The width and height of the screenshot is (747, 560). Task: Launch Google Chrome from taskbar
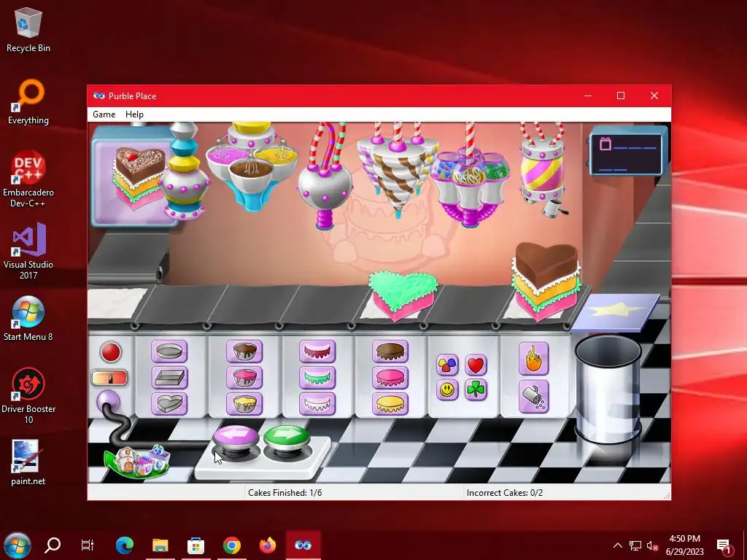coord(231,545)
